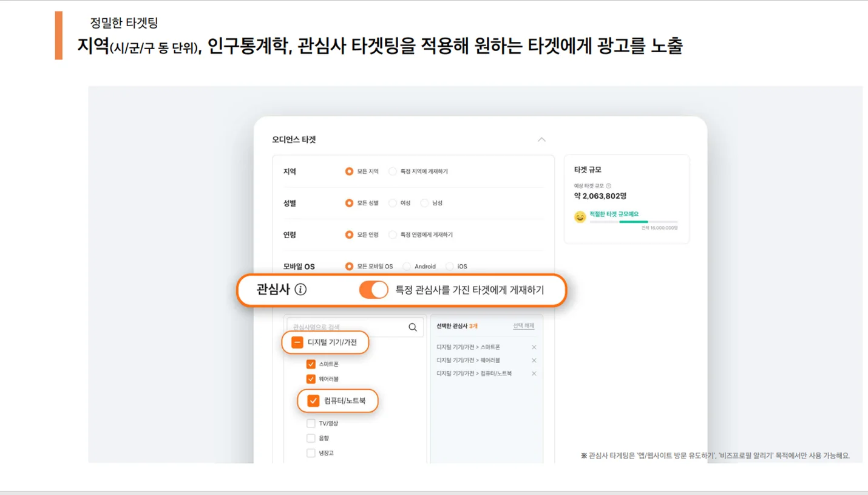
Task: Check the 음향 checkbox
Action: pyautogui.click(x=311, y=438)
